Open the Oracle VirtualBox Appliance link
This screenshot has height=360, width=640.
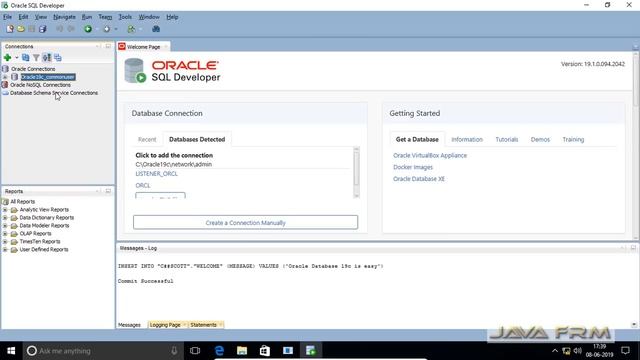pyautogui.click(x=430, y=156)
